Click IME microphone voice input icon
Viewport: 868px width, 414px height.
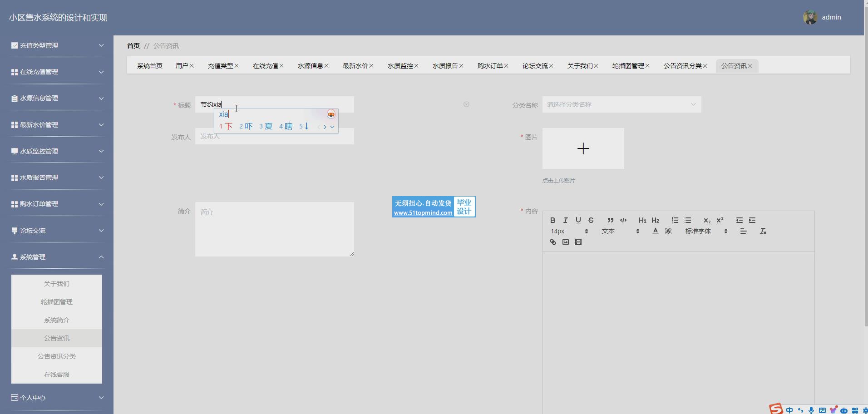tap(811, 410)
